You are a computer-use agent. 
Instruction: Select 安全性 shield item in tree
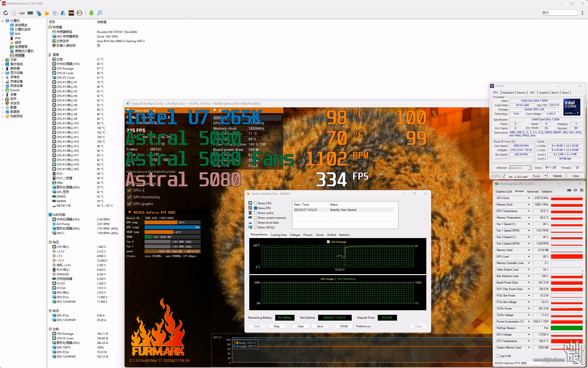click(x=13, y=103)
